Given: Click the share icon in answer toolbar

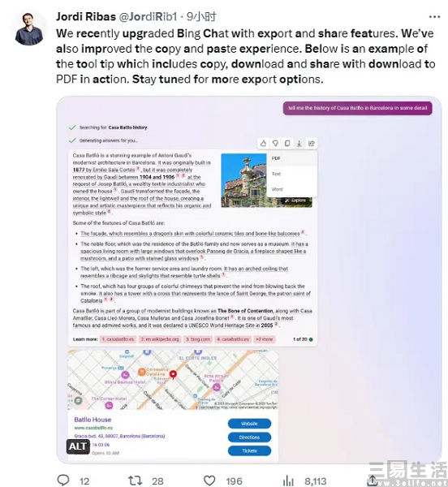Looking at the screenshot, I should [x=311, y=143].
